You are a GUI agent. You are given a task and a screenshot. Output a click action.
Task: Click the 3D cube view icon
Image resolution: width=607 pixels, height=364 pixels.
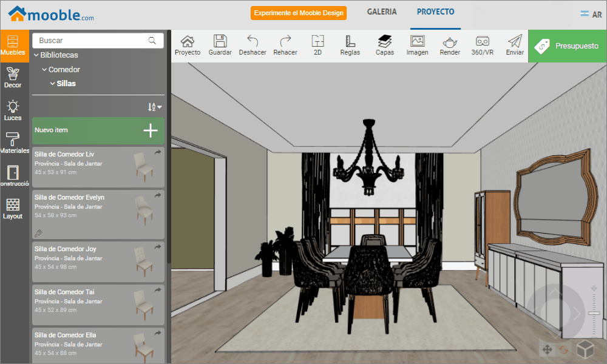(585, 349)
